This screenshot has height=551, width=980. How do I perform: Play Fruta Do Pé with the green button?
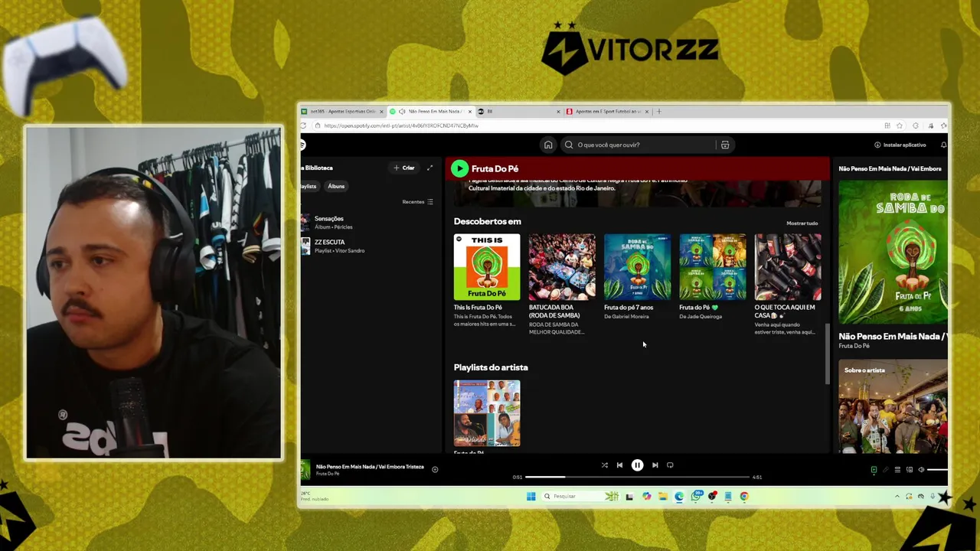click(459, 168)
